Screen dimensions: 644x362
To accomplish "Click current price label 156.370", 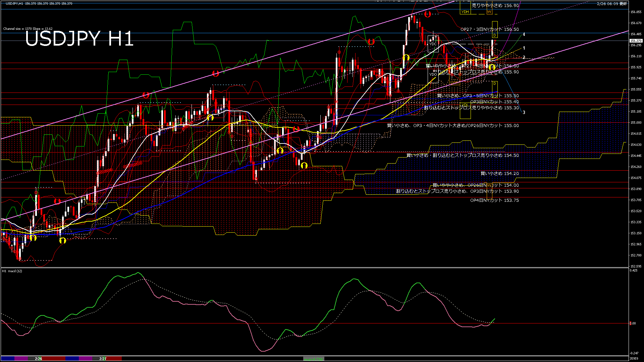I will point(635,41).
